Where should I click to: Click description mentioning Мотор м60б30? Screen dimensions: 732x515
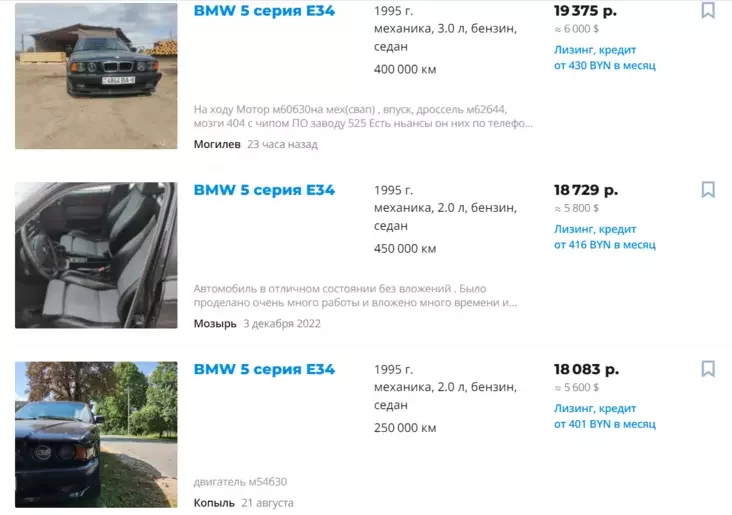[x=363, y=116]
